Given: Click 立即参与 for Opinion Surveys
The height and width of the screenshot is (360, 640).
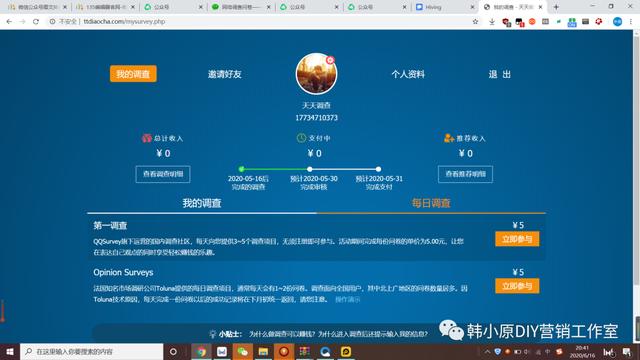Looking at the screenshot, I should point(517,286).
